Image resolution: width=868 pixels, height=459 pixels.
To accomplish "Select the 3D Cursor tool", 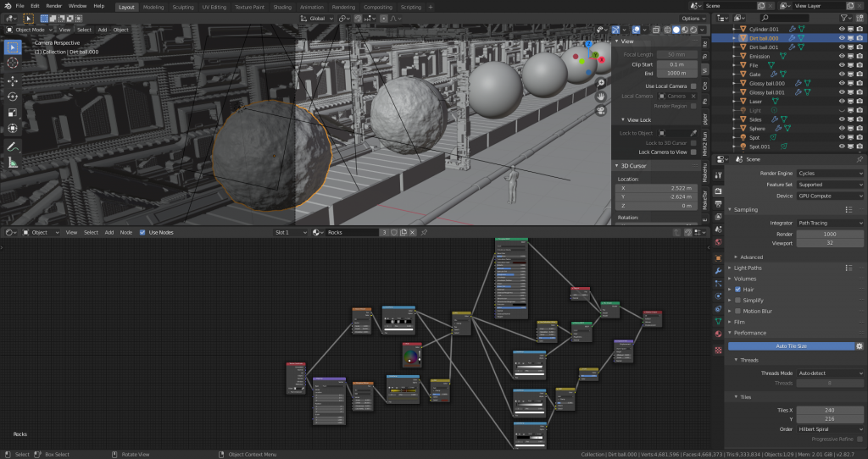I will (13, 63).
